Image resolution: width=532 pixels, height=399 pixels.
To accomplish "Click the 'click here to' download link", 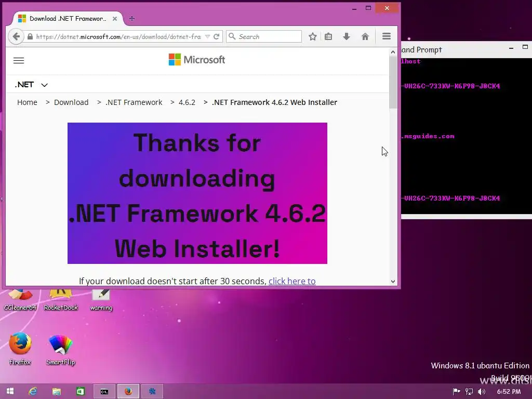I will (x=292, y=281).
